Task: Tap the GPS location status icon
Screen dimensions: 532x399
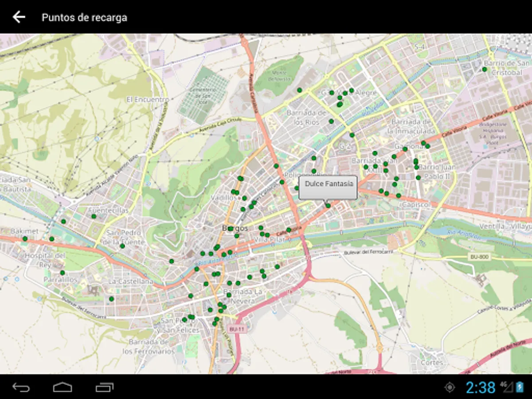Action: (450, 387)
